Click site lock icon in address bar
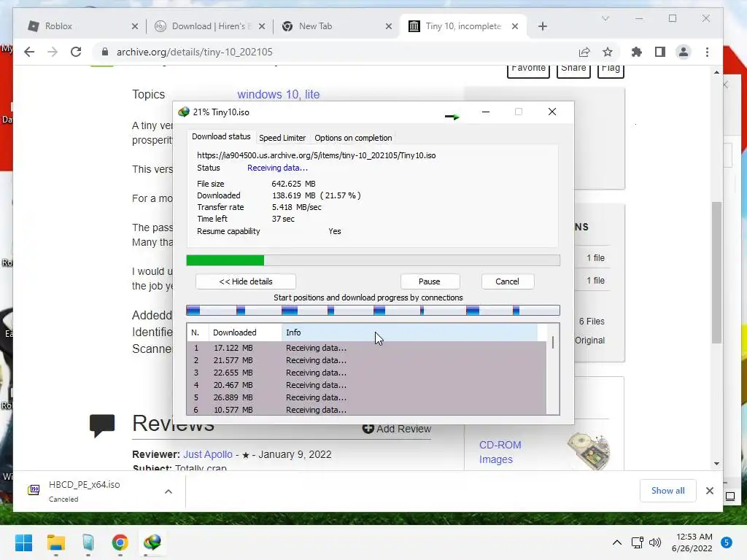Image resolution: width=747 pixels, height=560 pixels. tap(105, 52)
